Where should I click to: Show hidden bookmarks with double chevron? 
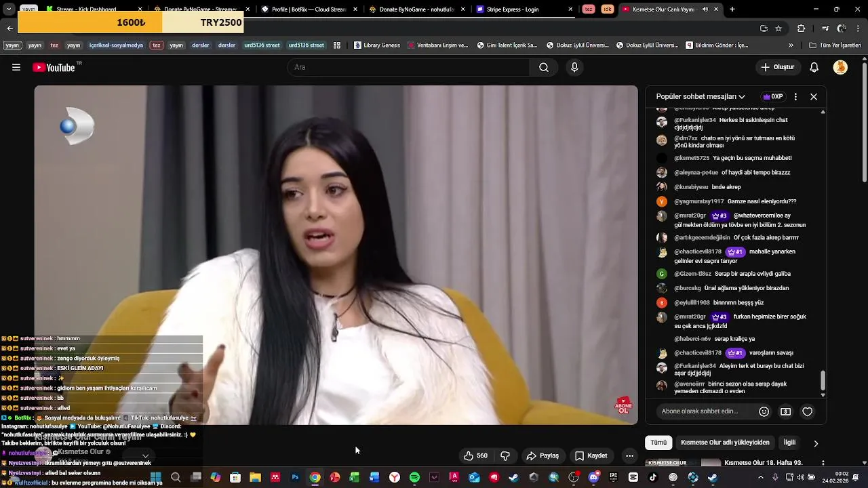coord(791,45)
